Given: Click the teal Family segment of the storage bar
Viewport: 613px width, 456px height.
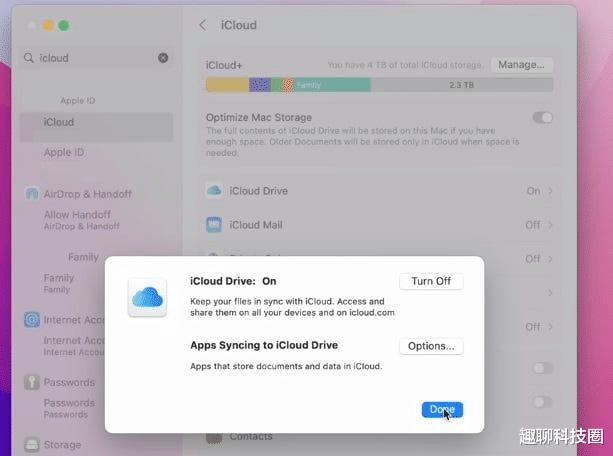Looking at the screenshot, I should click(x=332, y=85).
